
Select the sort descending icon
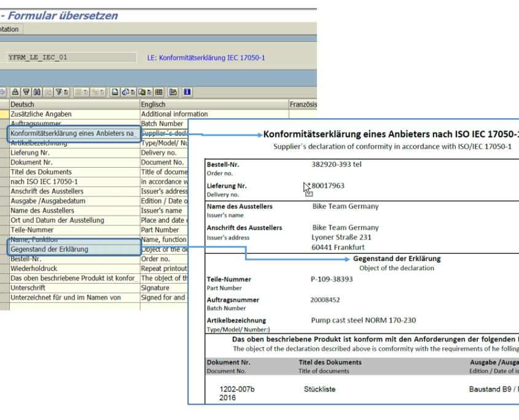click(x=26, y=91)
